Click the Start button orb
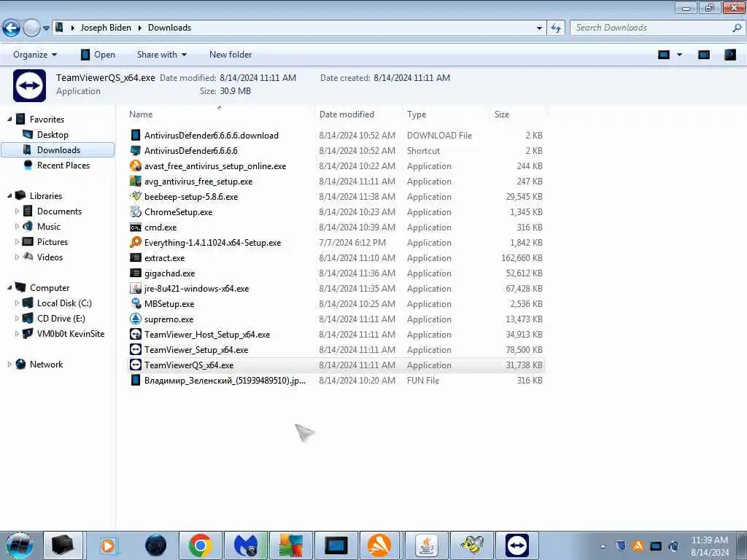The height and width of the screenshot is (560, 747). pos(19,545)
